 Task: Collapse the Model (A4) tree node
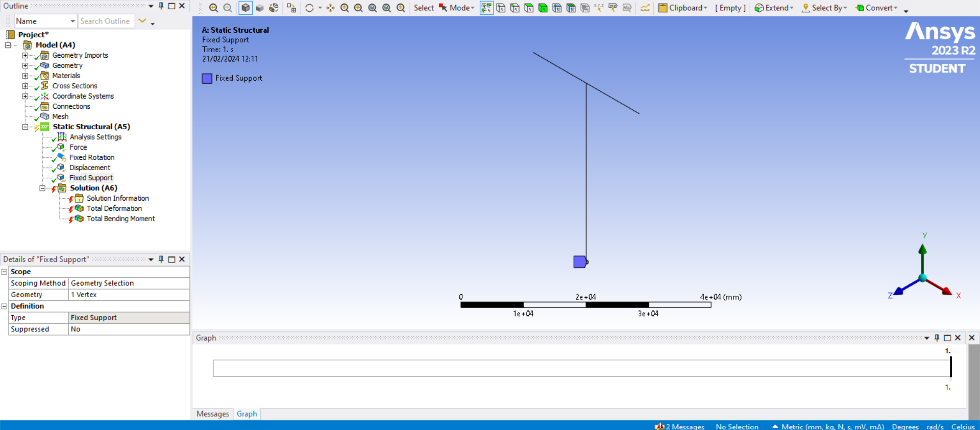point(8,45)
